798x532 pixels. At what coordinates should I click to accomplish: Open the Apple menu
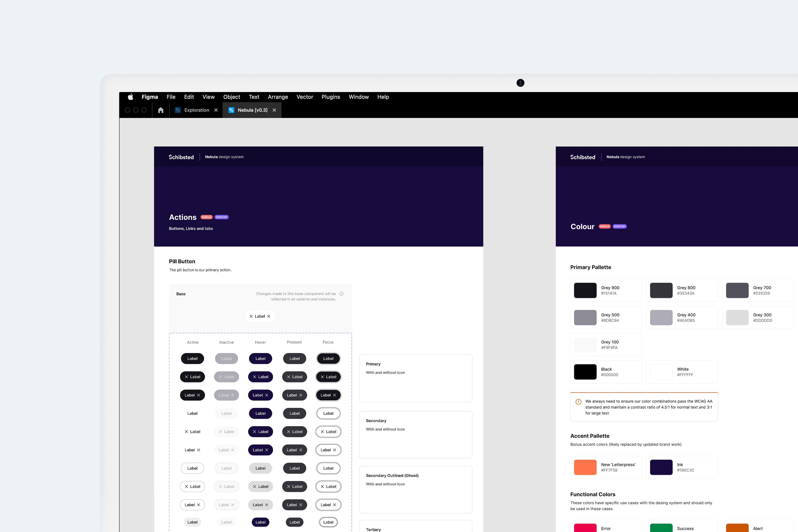131,97
